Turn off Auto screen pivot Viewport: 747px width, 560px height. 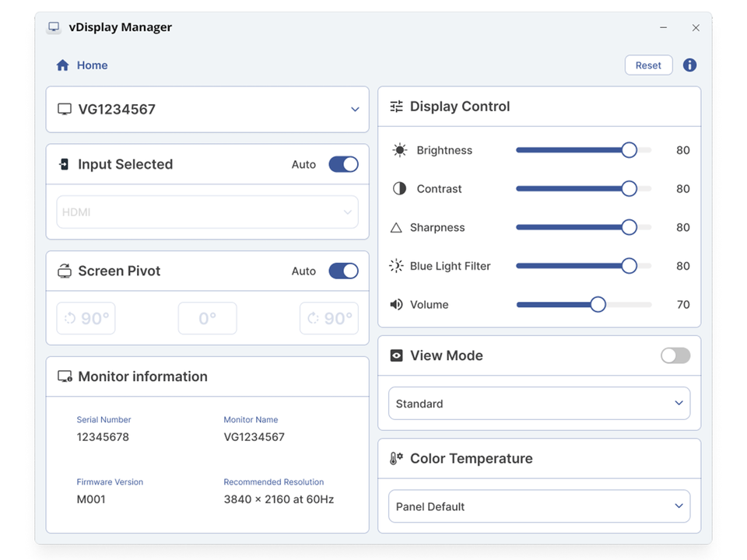coord(343,271)
